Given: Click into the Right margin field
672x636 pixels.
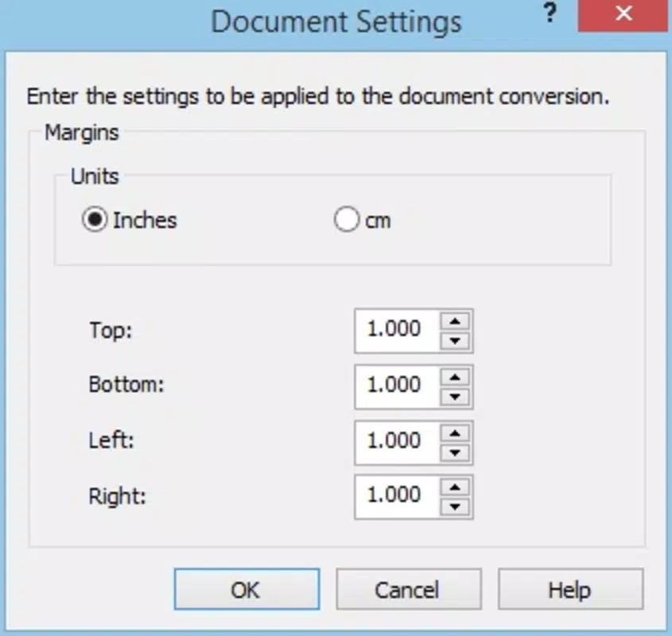Looking at the screenshot, I should coord(398,497).
